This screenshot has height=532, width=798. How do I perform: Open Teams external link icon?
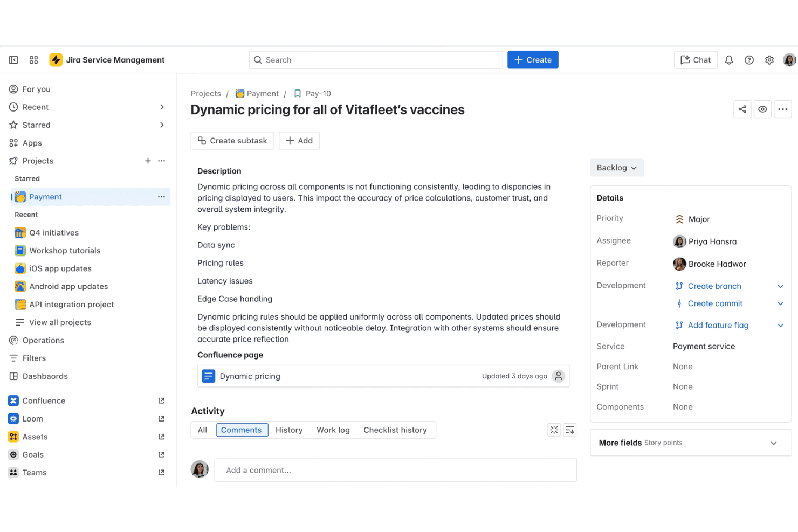161,473
